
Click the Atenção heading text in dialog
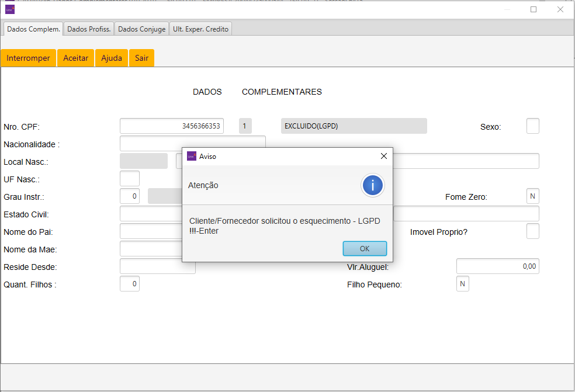tap(203, 185)
